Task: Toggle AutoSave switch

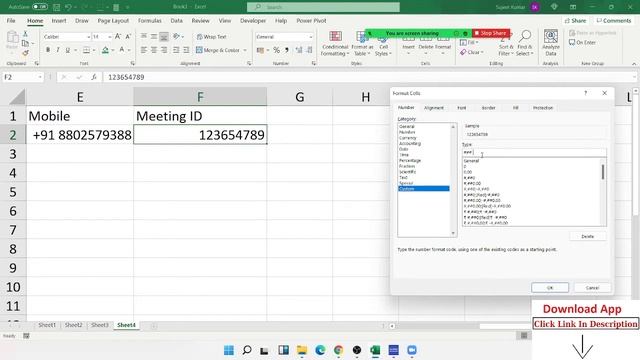Action: [40, 7]
